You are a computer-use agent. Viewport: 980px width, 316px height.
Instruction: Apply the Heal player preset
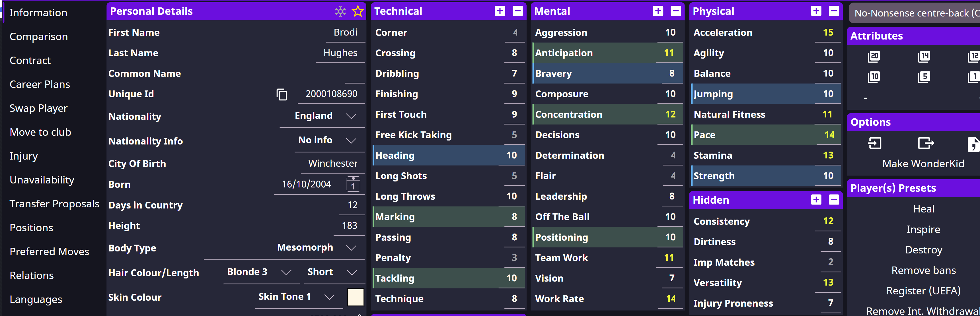point(923,209)
